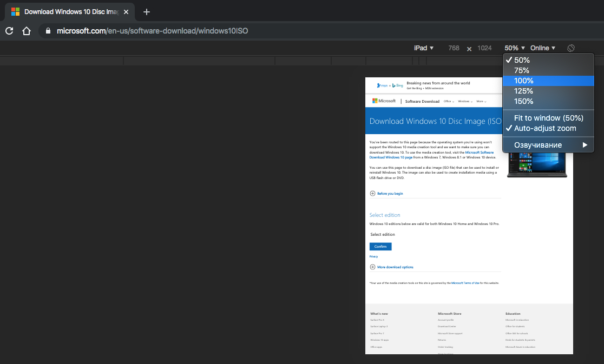
Task: Open a new tab with the plus icon
Action: (x=146, y=12)
